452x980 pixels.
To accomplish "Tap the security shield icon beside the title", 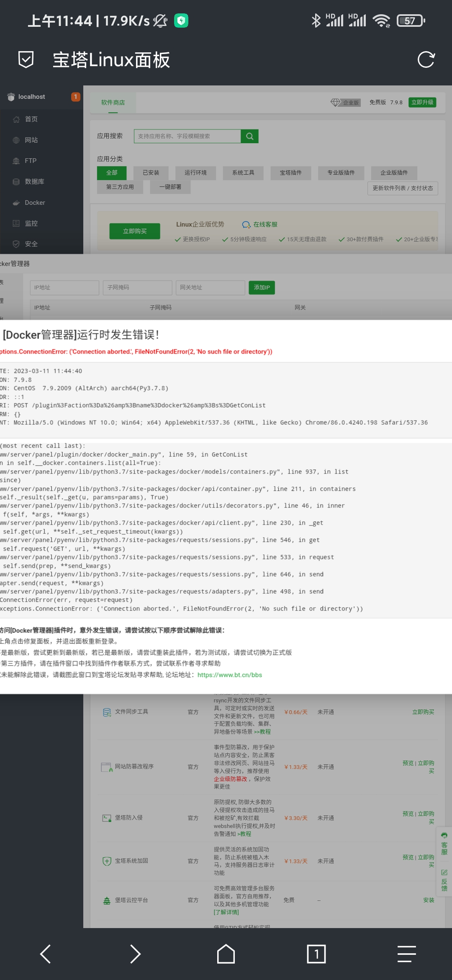I will [x=26, y=60].
